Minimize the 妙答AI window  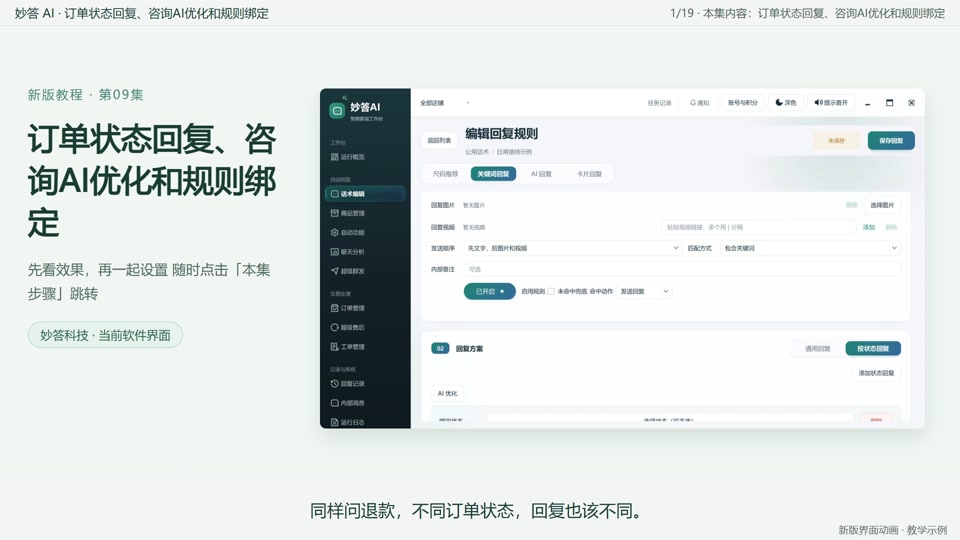click(x=868, y=103)
